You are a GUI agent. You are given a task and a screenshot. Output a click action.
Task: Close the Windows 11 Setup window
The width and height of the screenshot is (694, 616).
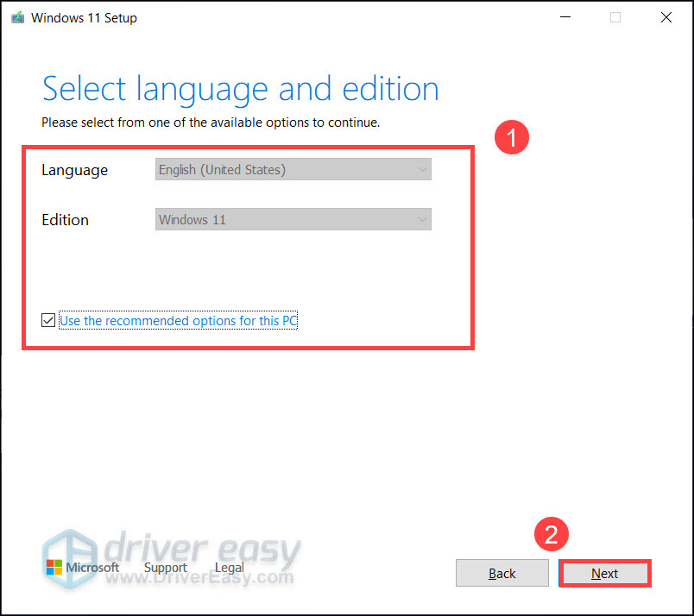point(666,17)
